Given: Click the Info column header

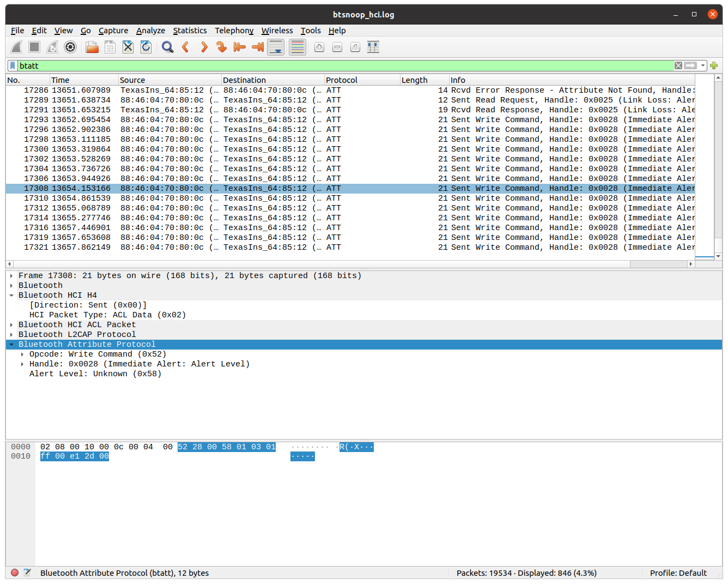Looking at the screenshot, I should click(572, 80).
